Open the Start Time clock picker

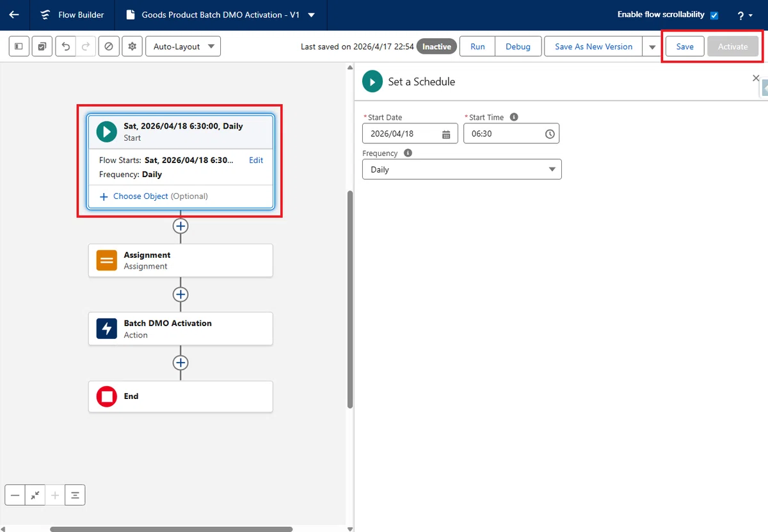(x=550, y=134)
